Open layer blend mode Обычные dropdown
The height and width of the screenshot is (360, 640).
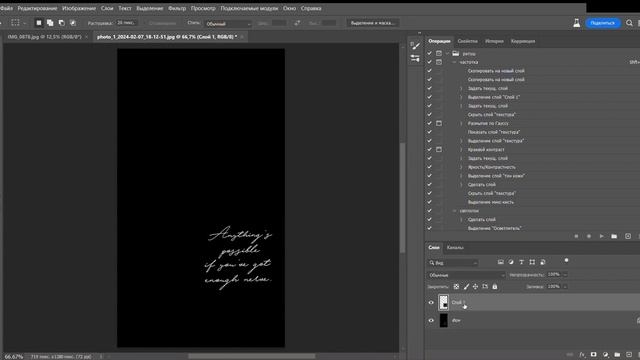tap(466, 275)
